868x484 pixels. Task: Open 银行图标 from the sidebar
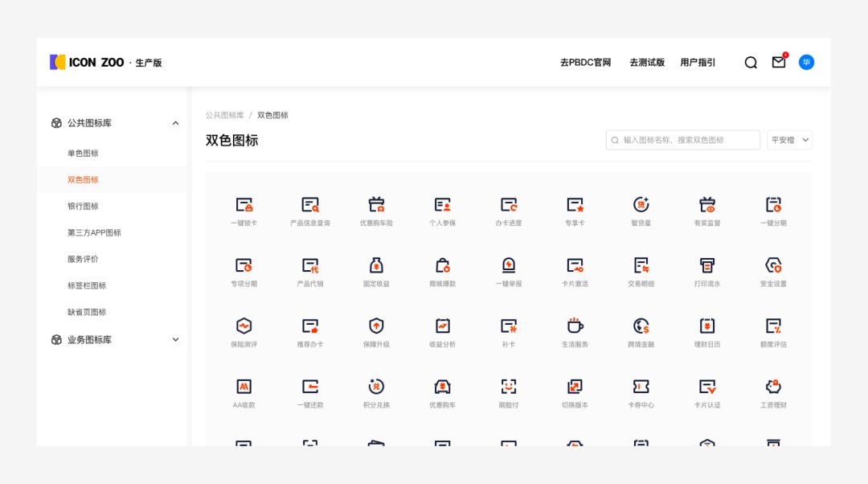(83, 206)
